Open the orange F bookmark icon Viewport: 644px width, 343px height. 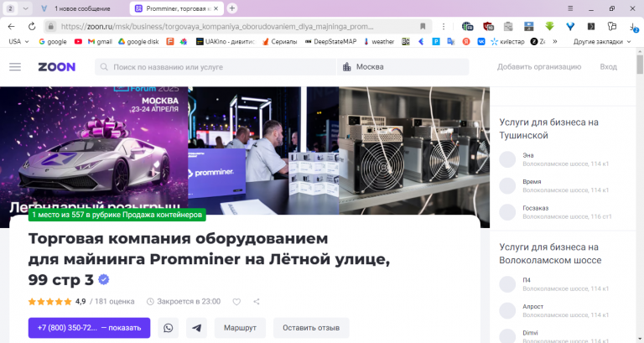tap(170, 41)
